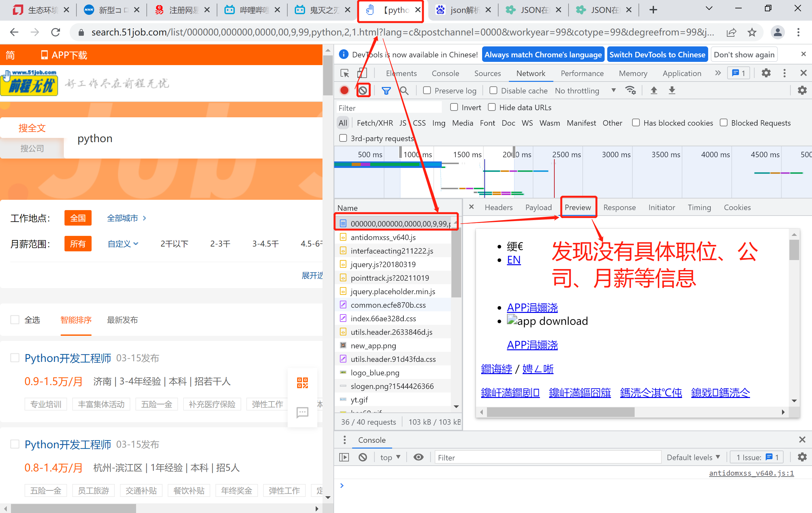The width and height of the screenshot is (812, 513).
Task: Open the tab search chevron
Action: (x=709, y=9)
